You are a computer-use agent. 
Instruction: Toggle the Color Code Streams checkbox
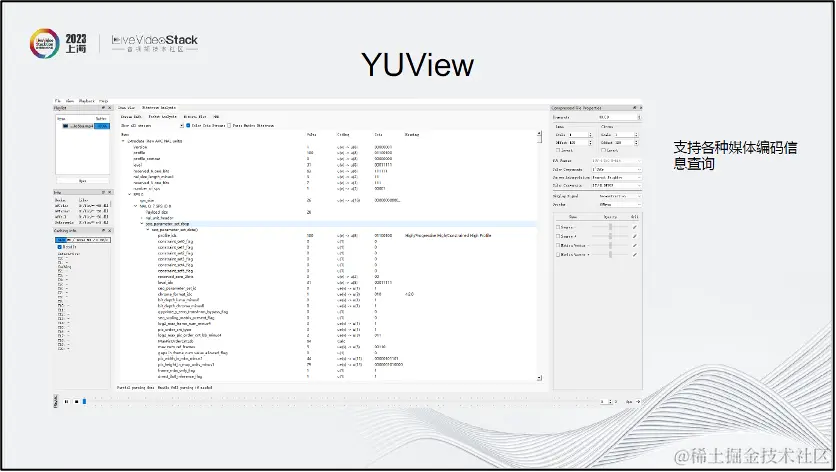[188, 125]
